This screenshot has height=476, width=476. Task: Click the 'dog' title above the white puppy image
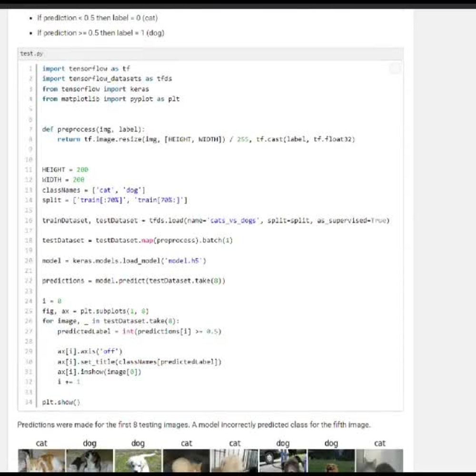coord(138,444)
